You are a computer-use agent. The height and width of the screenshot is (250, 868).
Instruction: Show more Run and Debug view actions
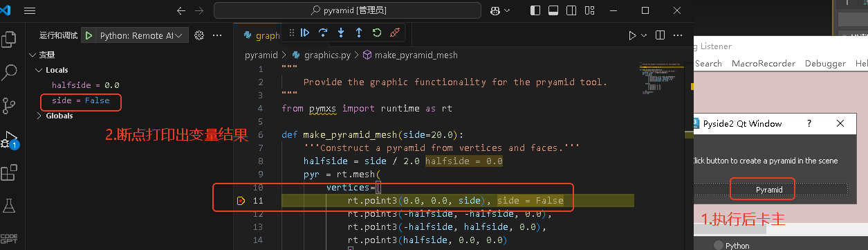point(217,35)
